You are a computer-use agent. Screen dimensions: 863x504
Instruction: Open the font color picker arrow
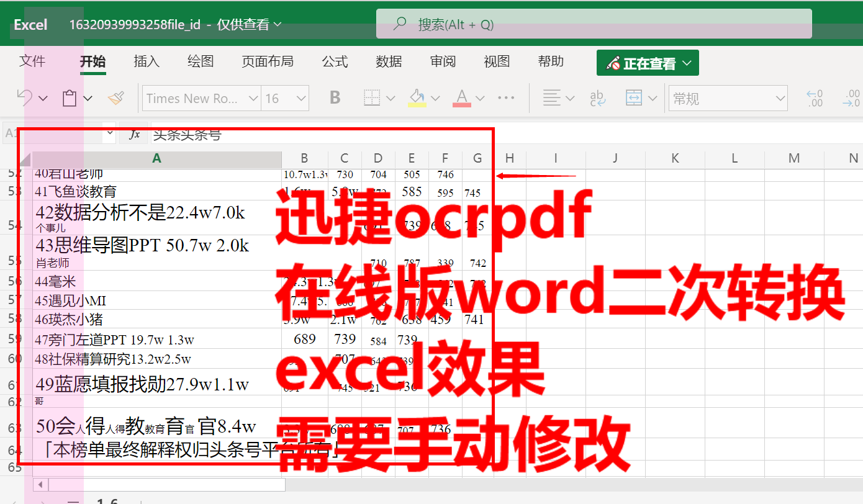(480, 98)
